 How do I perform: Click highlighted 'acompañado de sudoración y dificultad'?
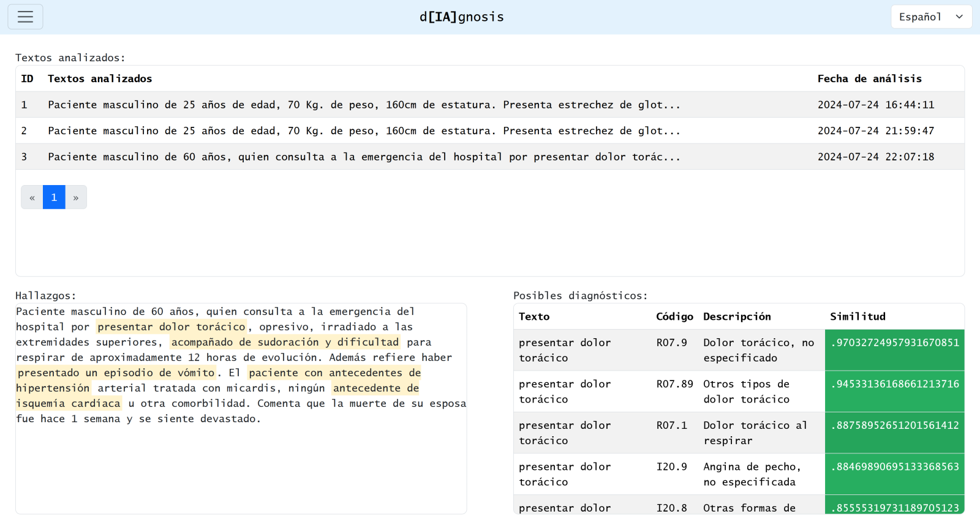285,342
